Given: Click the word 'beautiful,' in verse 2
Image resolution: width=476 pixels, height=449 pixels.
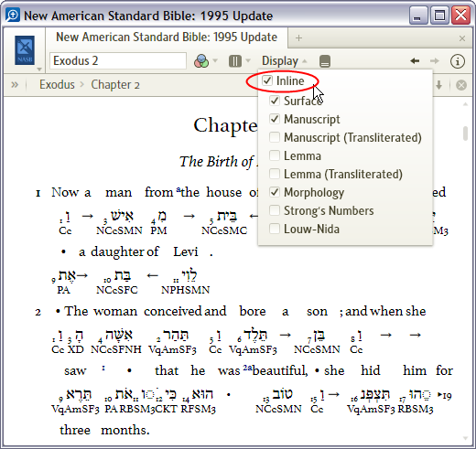Looking at the screenshot, I should pos(280,370).
